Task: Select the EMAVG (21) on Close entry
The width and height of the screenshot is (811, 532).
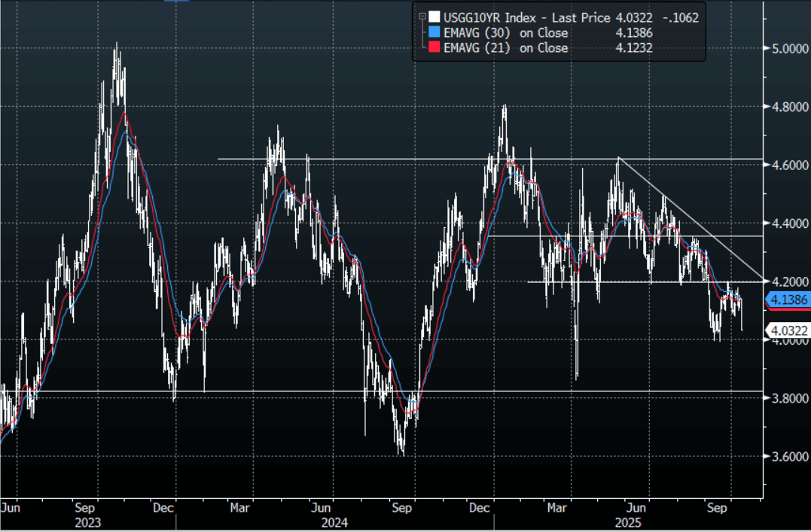Action: coord(505,48)
